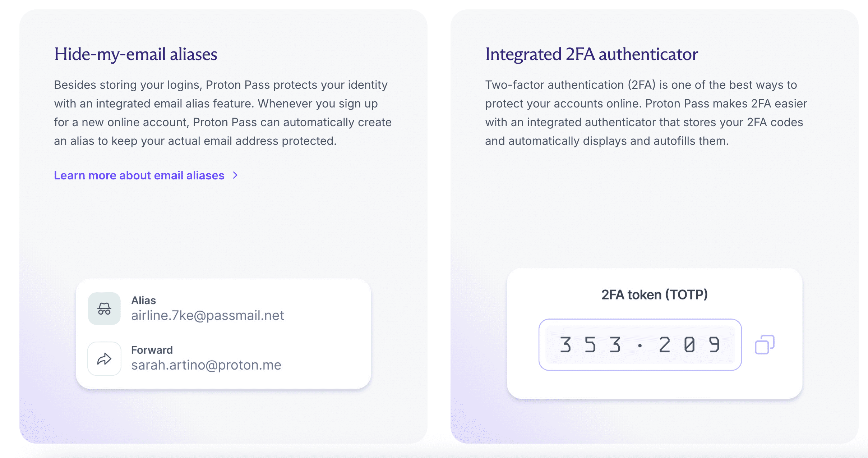
Task: Click the digit 2 in the TOTP code
Action: (665, 345)
